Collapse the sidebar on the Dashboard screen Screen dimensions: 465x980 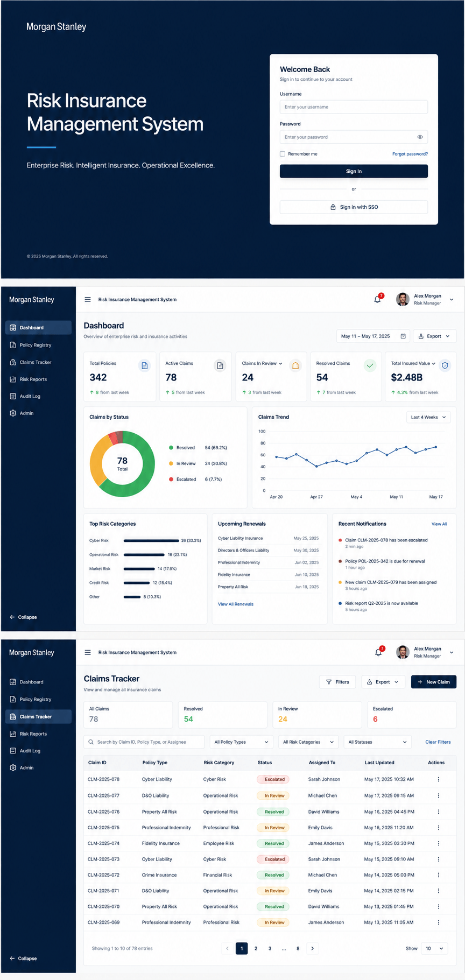coord(23,617)
